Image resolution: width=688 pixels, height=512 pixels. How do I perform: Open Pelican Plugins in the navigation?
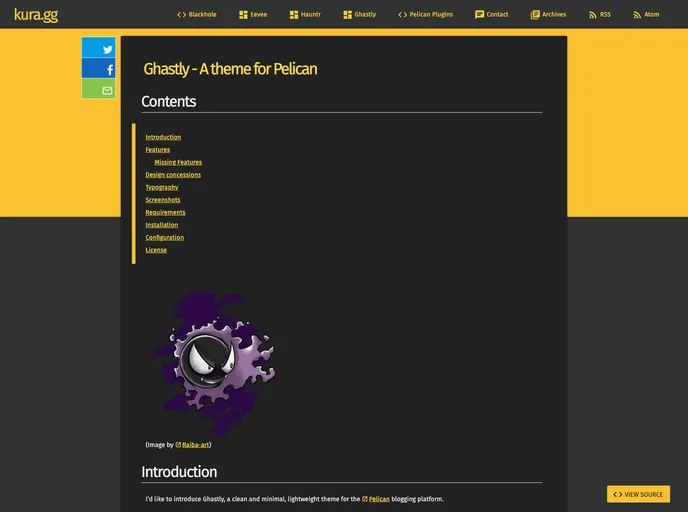click(x=425, y=14)
